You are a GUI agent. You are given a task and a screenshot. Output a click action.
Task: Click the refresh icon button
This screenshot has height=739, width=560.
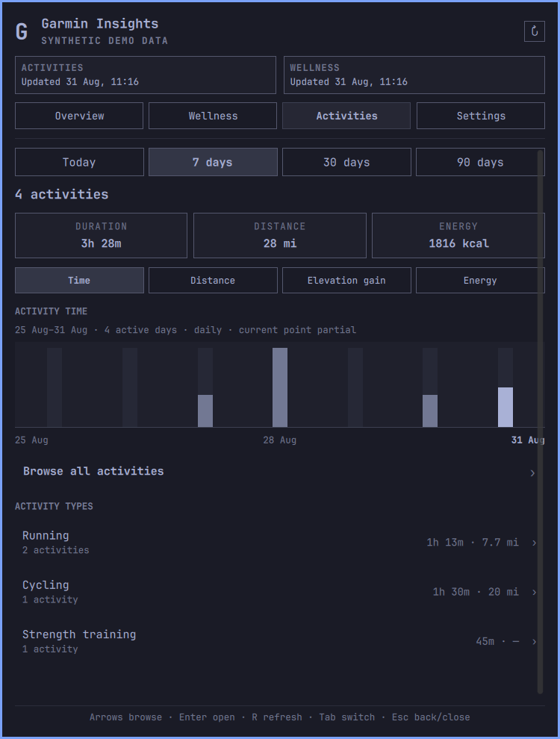(534, 31)
